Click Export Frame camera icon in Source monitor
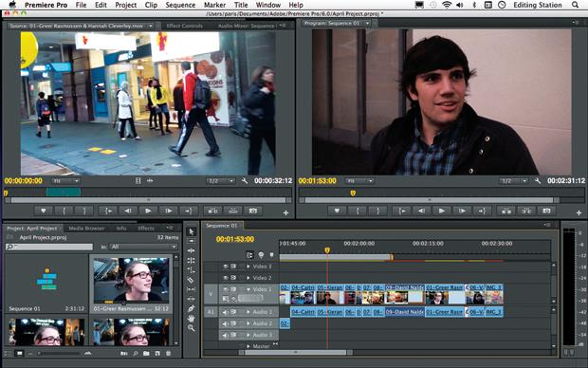The width and height of the screenshot is (588, 368). pos(253,211)
